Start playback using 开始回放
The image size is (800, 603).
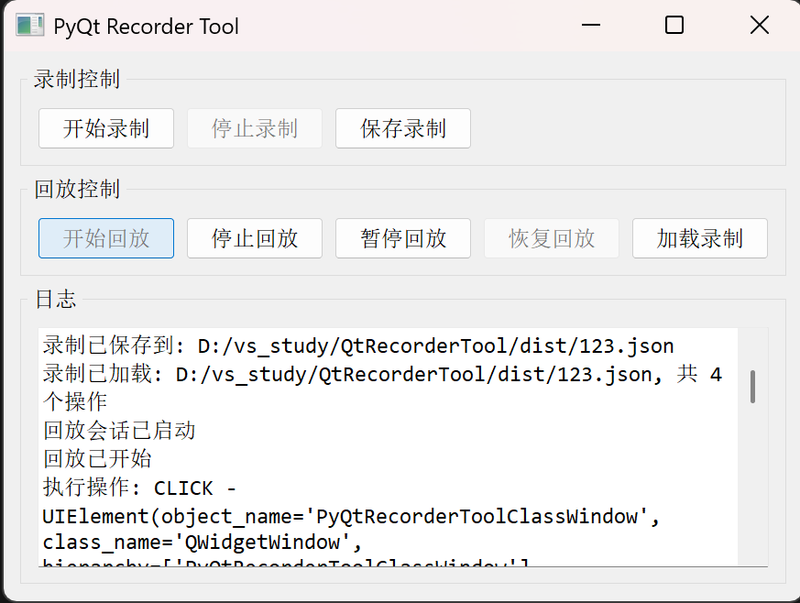106,238
